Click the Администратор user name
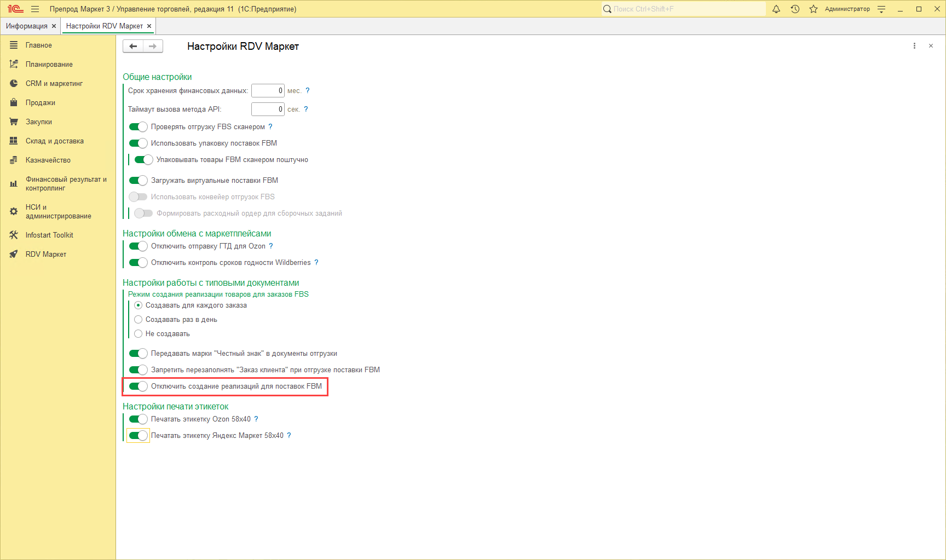 847,9
